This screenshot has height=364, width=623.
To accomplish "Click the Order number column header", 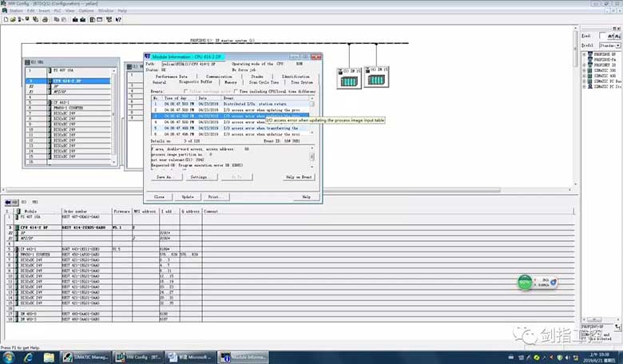I will (x=86, y=212).
